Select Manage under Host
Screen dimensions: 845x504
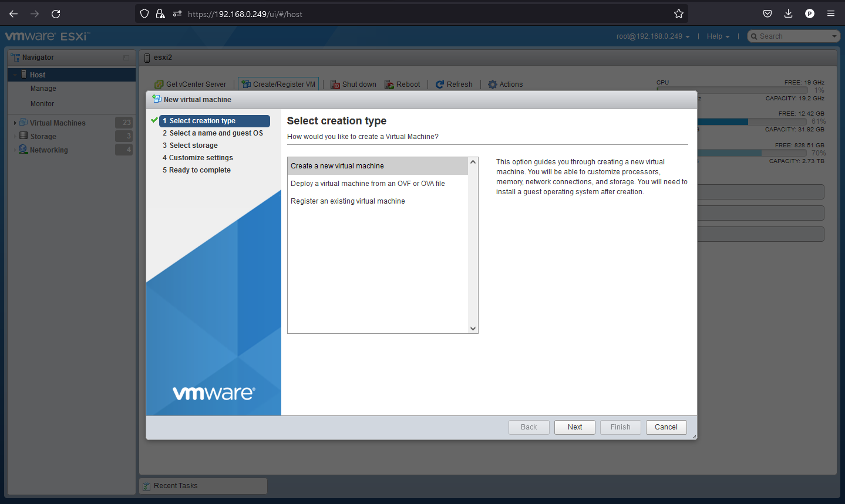tap(43, 89)
